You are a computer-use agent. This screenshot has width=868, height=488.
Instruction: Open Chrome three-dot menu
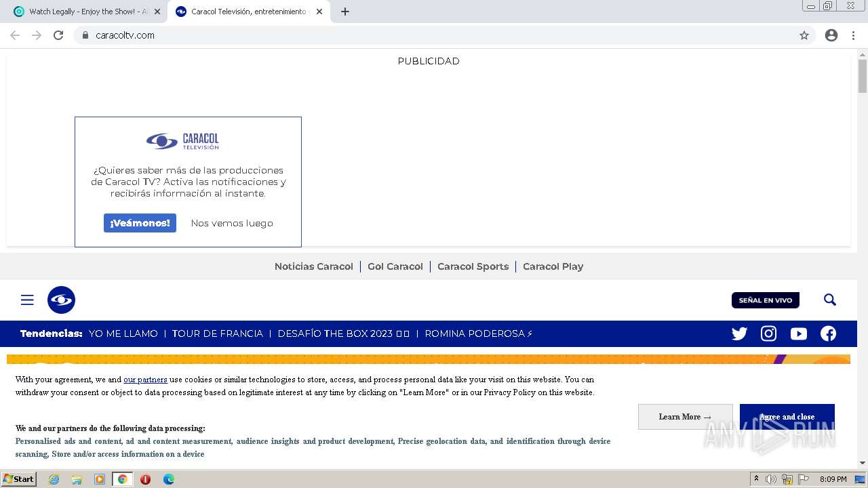coord(853,35)
